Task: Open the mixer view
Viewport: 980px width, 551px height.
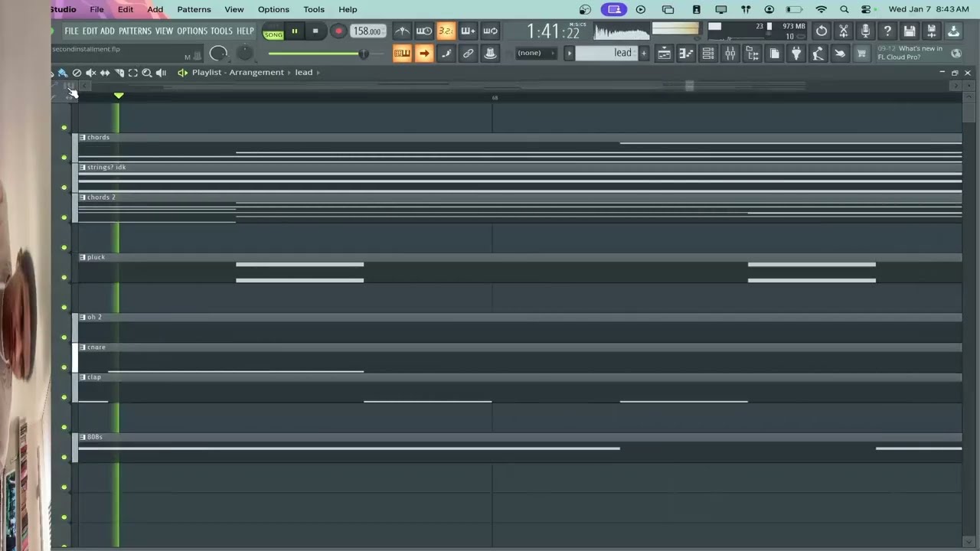Action: [730, 54]
